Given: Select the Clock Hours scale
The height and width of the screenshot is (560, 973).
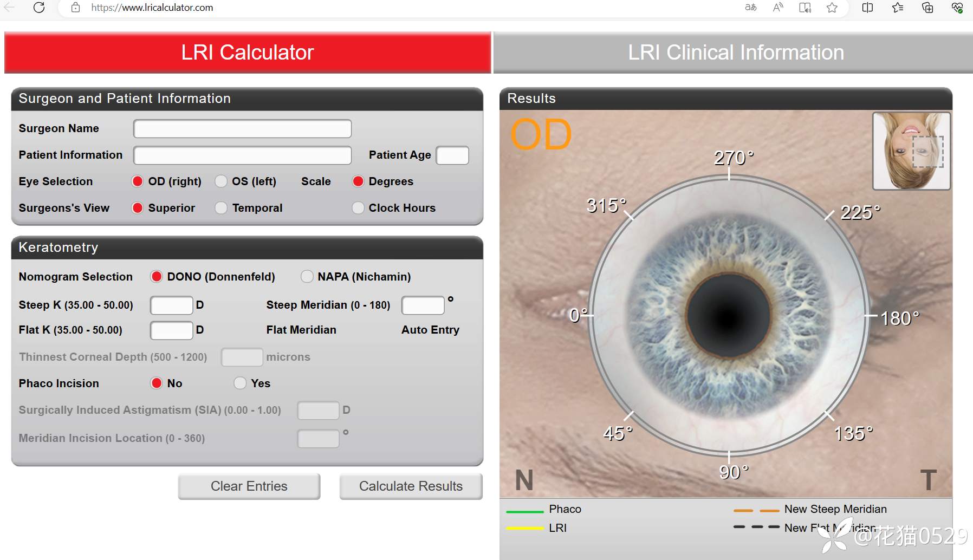Looking at the screenshot, I should [358, 208].
